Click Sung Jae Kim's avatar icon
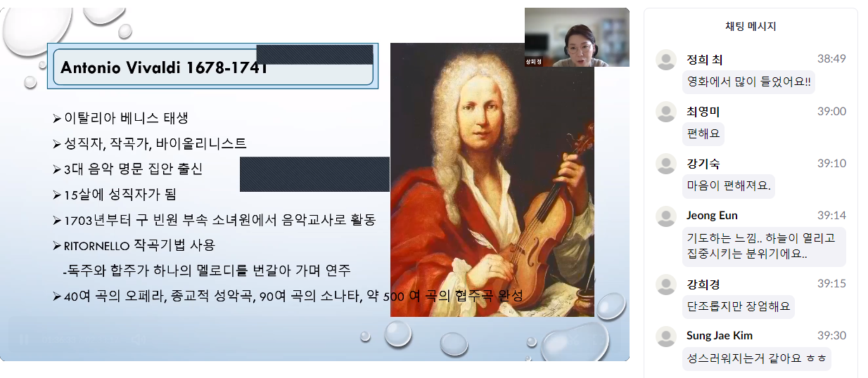Viewport: 868px width, 378px height. [x=666, y=337]
